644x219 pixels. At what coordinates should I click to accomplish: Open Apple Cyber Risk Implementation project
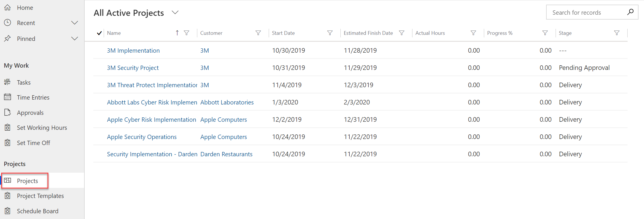coord(151,120)
